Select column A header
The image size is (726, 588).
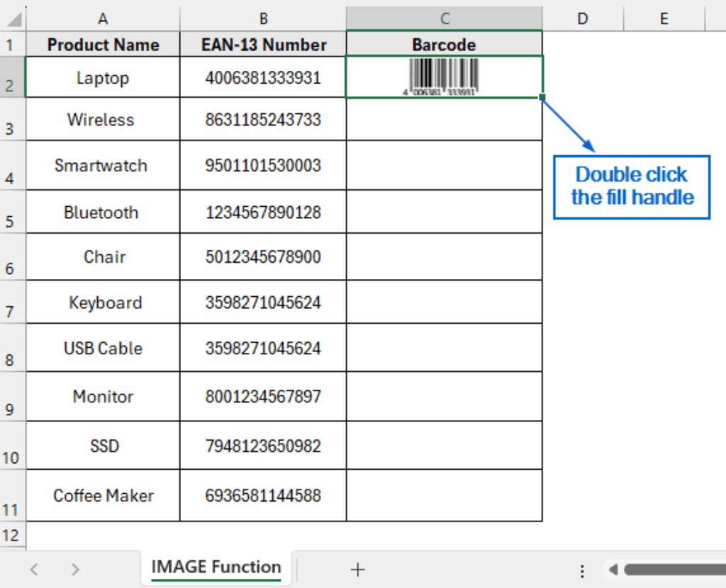pyautogui.click(x=102, y=18)
